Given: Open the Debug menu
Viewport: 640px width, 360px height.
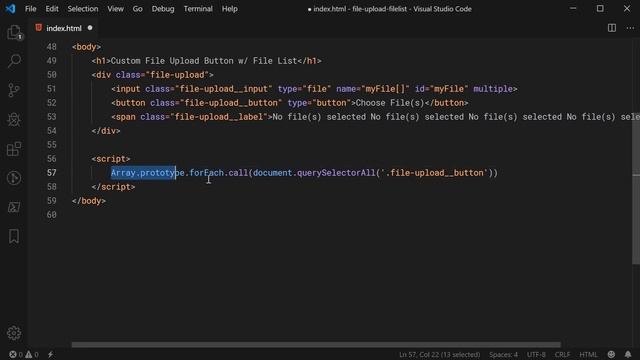Looking at the screenshot, I should [163, 9].
